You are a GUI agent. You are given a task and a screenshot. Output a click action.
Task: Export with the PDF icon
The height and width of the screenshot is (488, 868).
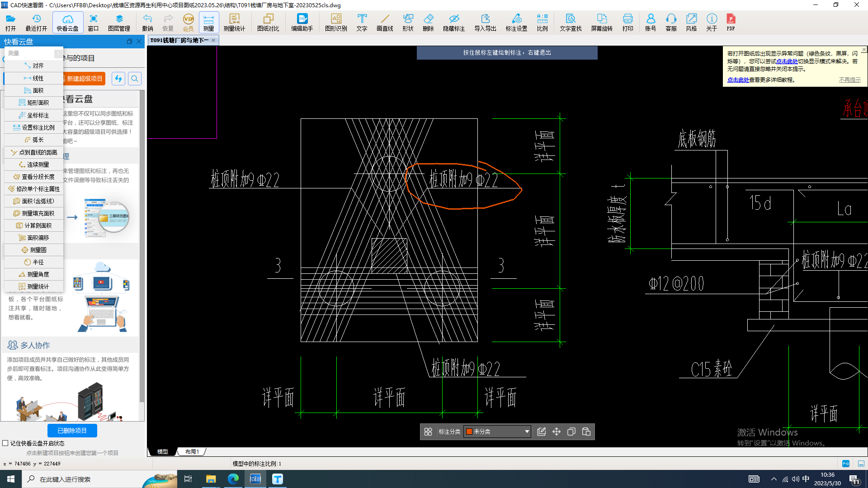pos(731,22)
